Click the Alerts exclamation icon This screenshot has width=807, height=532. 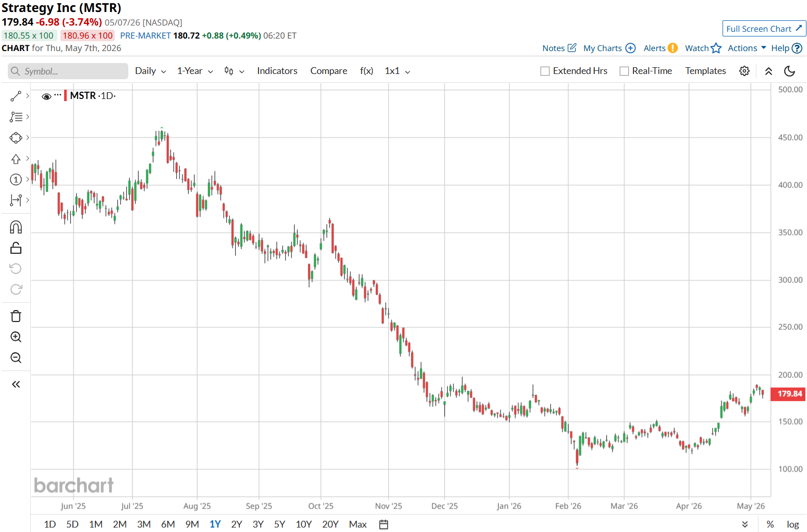pyautogui.click(x=672, y=48)
